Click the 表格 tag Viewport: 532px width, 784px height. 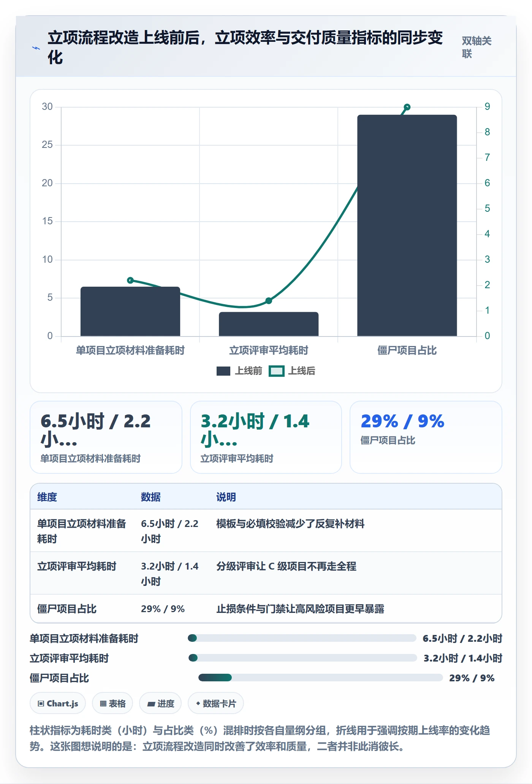[x=112, y=703]
